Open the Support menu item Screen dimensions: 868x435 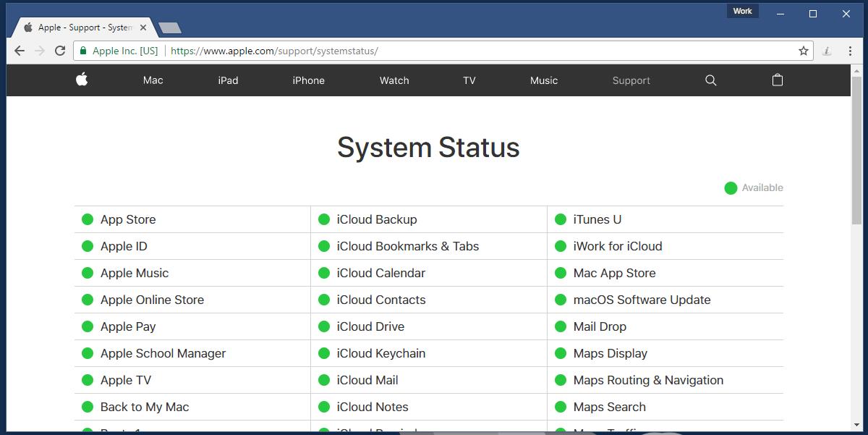631,80
